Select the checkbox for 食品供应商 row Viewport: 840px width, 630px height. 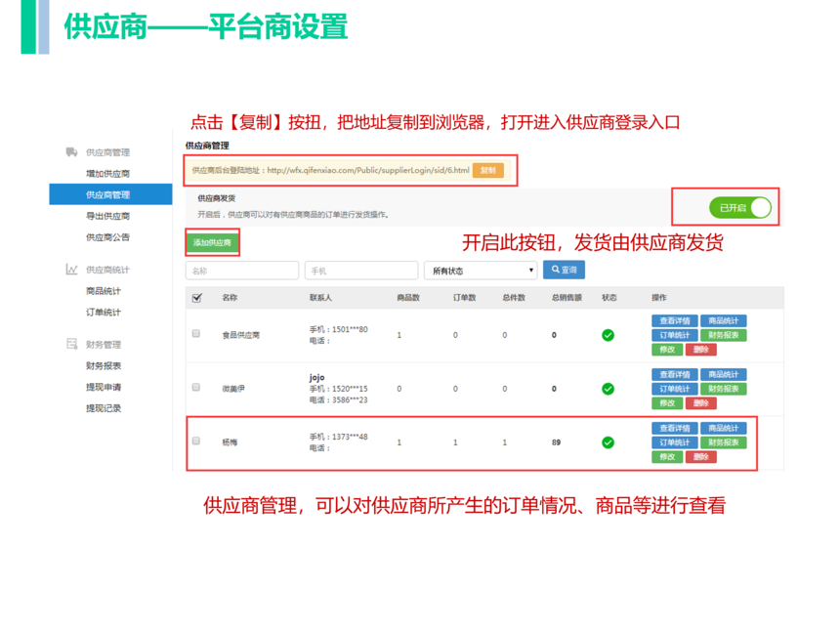pyautogui.click(x=196, y=334)
